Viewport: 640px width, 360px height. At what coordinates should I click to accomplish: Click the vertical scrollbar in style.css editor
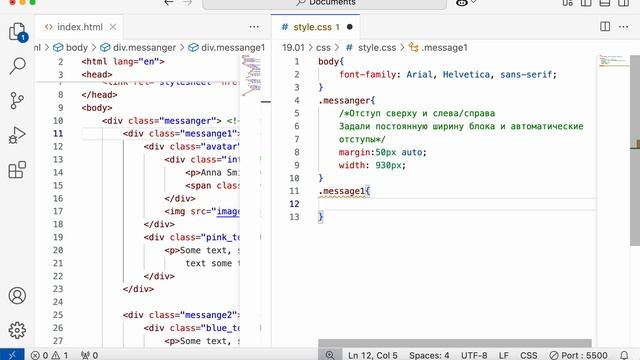tap(635, 151)
